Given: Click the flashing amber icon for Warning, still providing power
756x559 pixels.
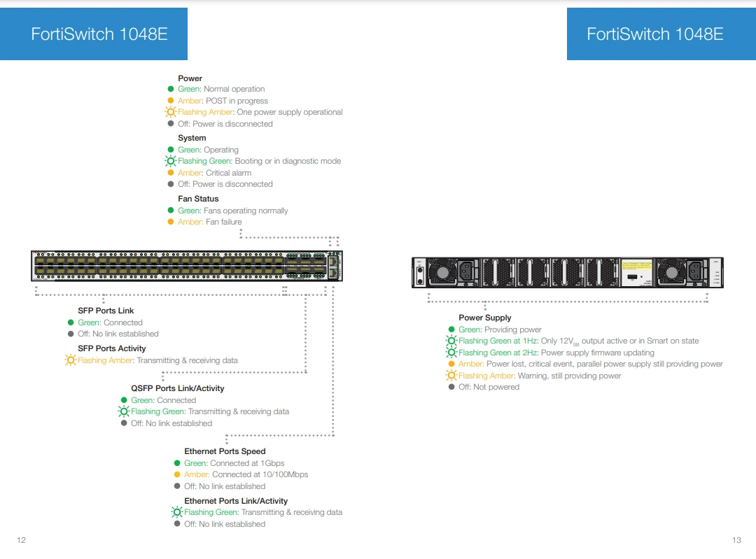Looking at the screenshot, I should [451, 376].
